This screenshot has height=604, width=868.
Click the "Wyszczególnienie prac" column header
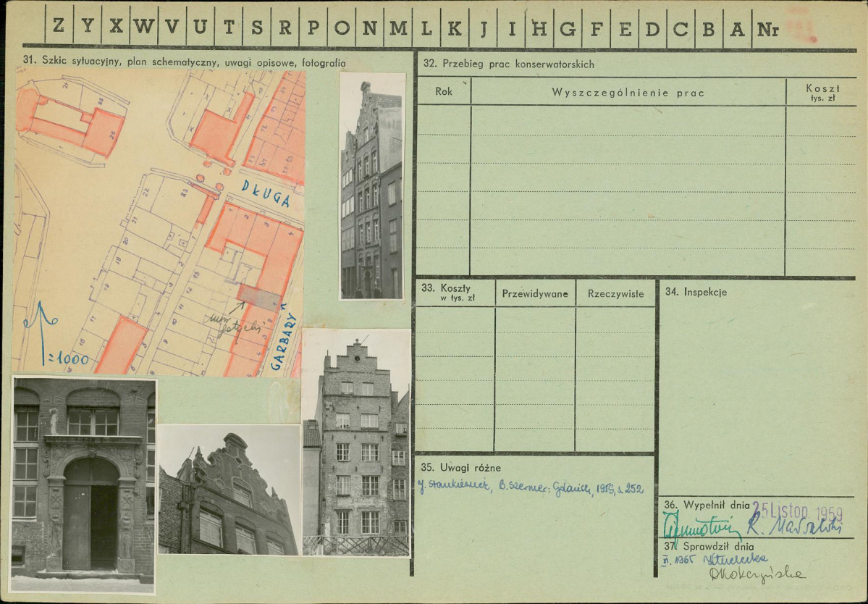[628, 93]
